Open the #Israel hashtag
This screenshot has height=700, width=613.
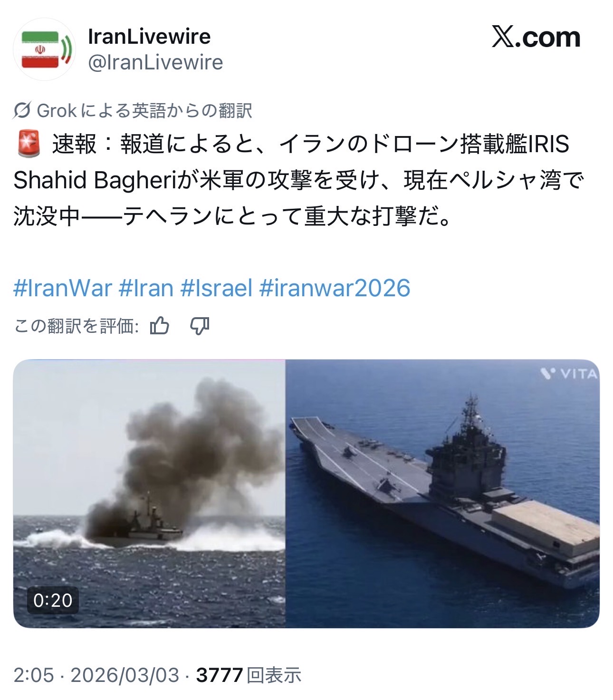(216, 288)
